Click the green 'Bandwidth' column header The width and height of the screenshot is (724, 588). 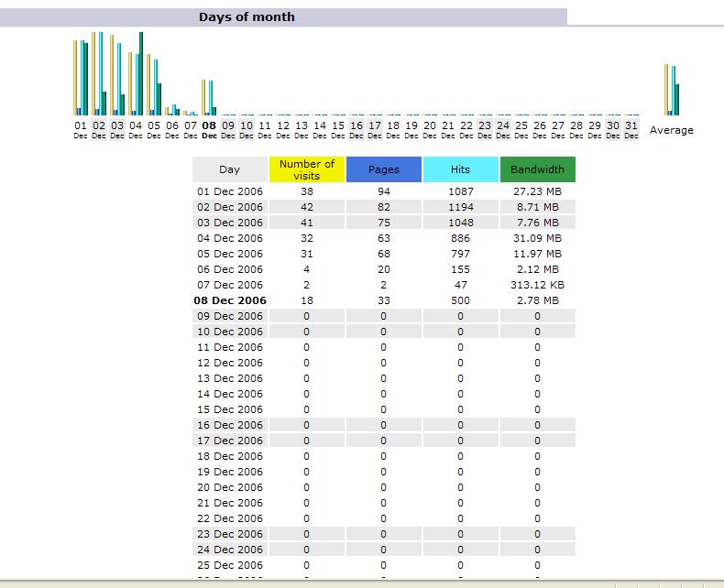537,169
